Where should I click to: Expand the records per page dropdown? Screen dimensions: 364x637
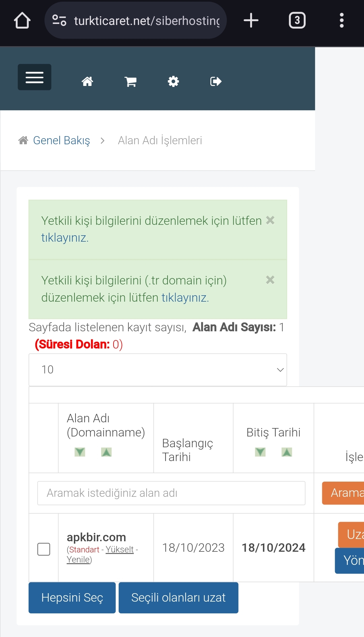(x=158, y=370)
